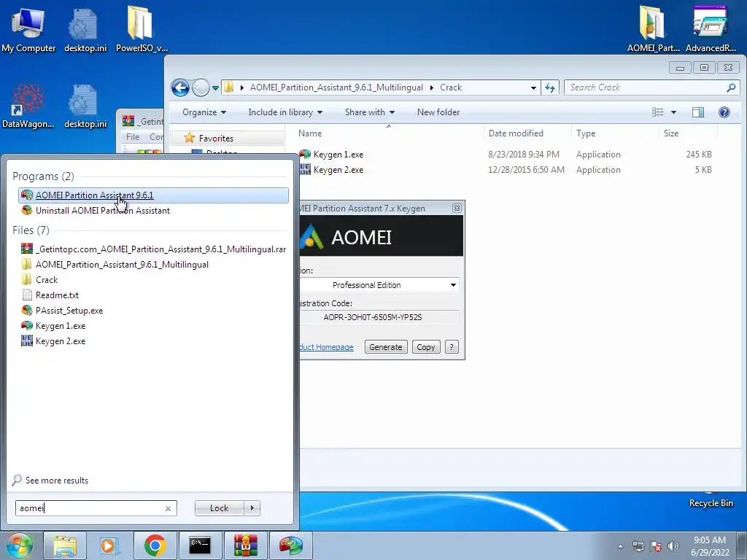The width and height of the screenshot is (747, 560).
Task: Open Product Homepage link in keygen
Action: pos(327,347)
